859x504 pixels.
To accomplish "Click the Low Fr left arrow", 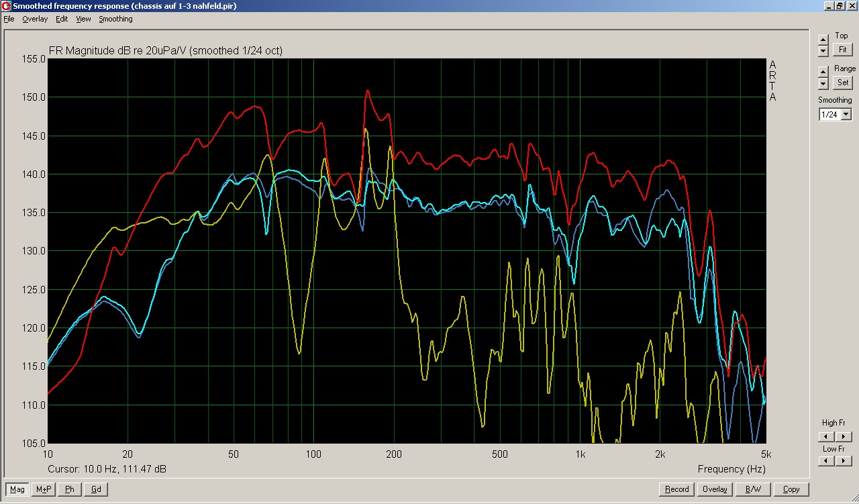I will point(826,461).
